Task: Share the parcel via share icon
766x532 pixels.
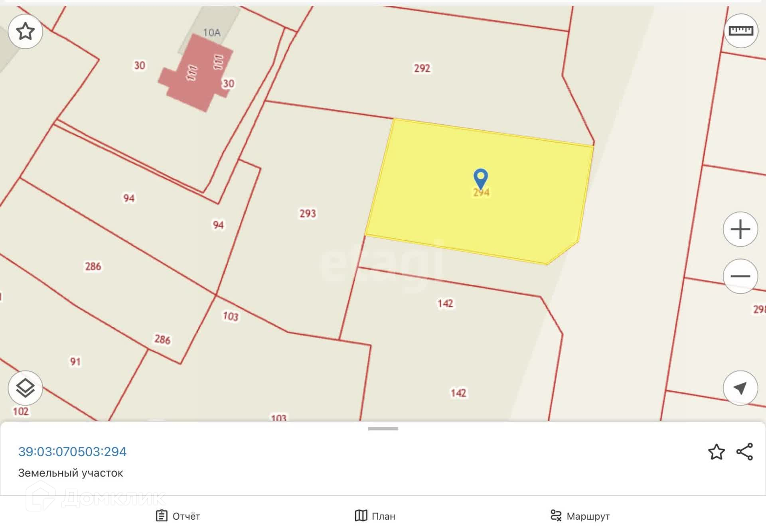Action: [x=744, y=452]
